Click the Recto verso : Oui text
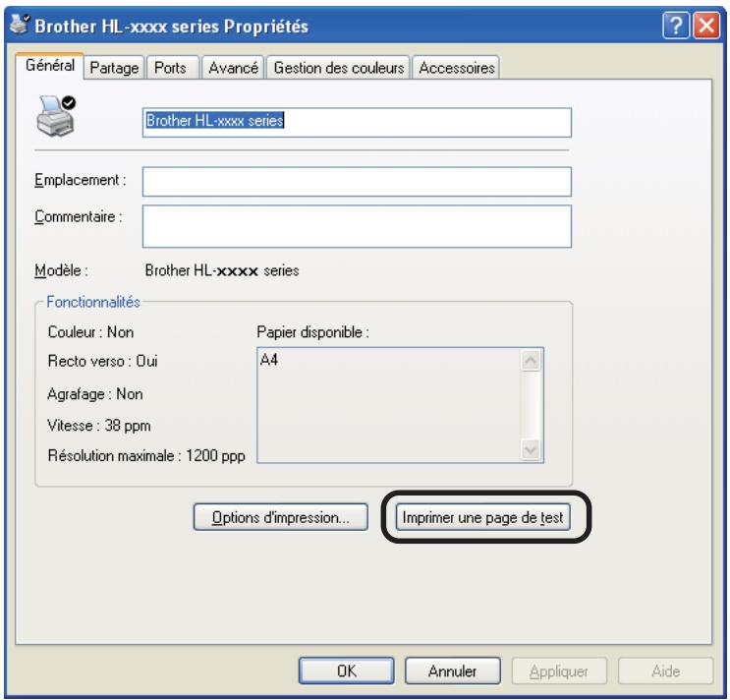This screenshot has width=730, height=700. pos(103,361)
